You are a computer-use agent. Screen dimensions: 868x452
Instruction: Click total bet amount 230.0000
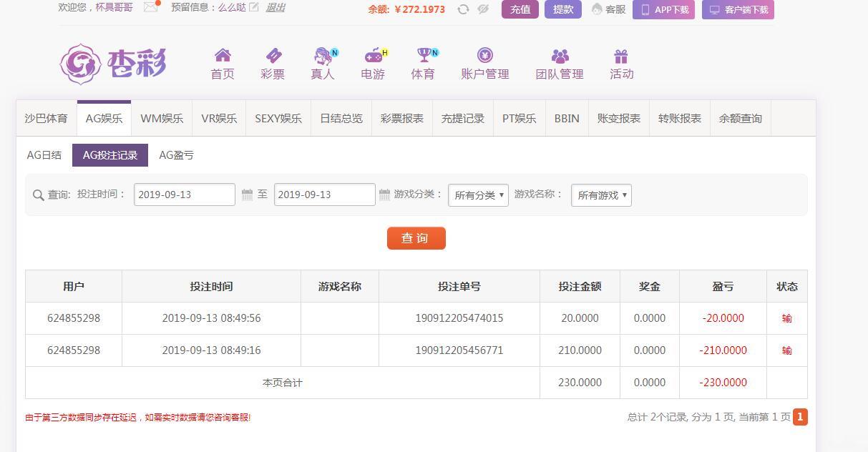click(580, 383)
